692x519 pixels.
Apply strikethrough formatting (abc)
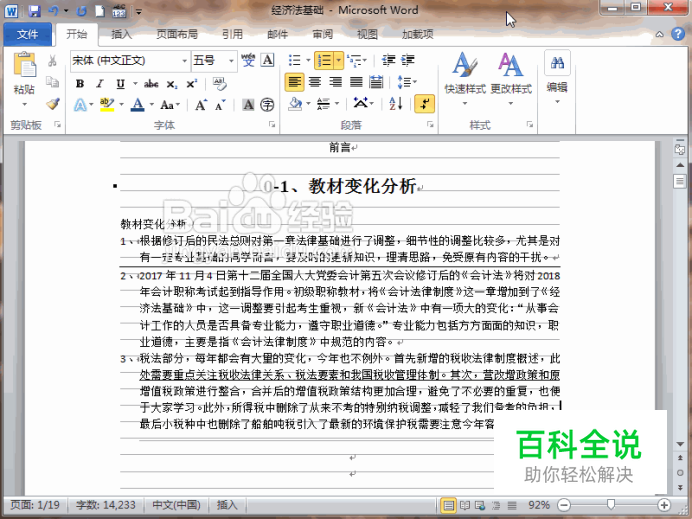pos(151,83)
